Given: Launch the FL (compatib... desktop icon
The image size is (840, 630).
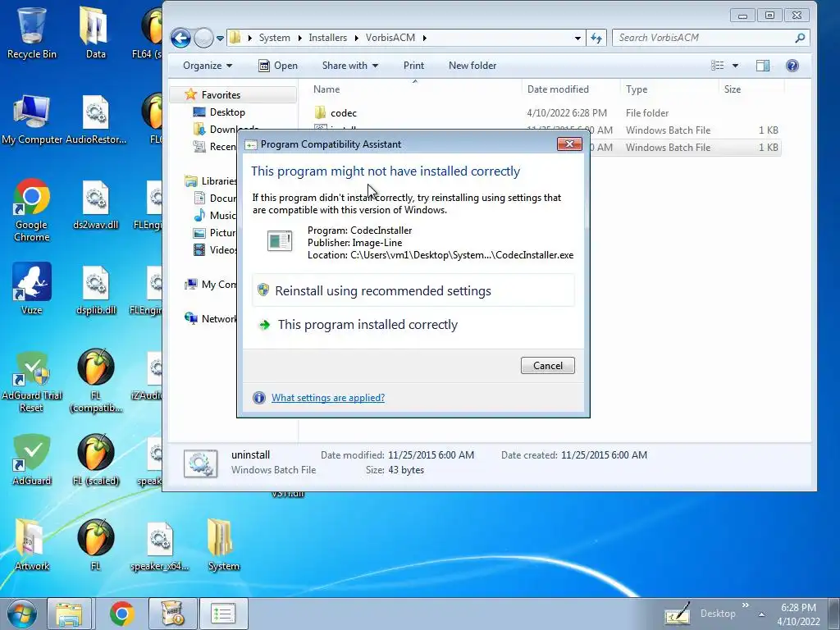Looking at the screenshot, I should click(96, 381).
